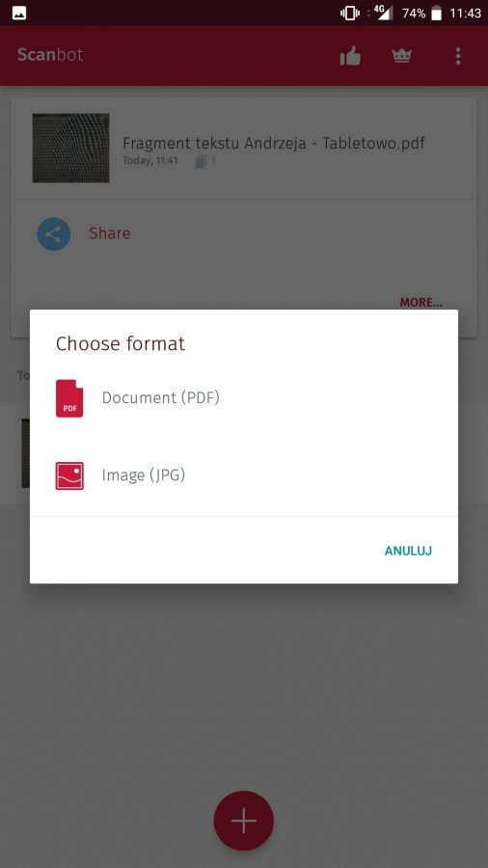Tap the thumbs-up rate icon
The image size is (488, 868).
350,56
